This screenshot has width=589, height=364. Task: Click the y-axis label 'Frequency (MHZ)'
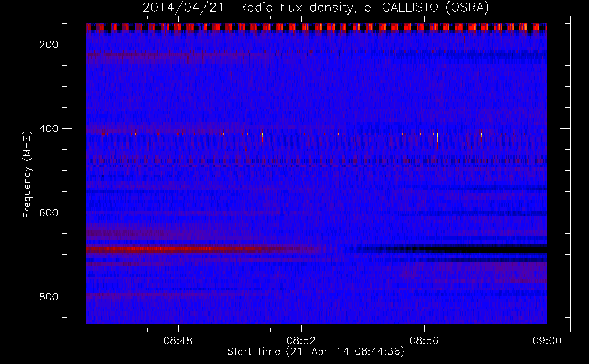click(x=27, y=175)
